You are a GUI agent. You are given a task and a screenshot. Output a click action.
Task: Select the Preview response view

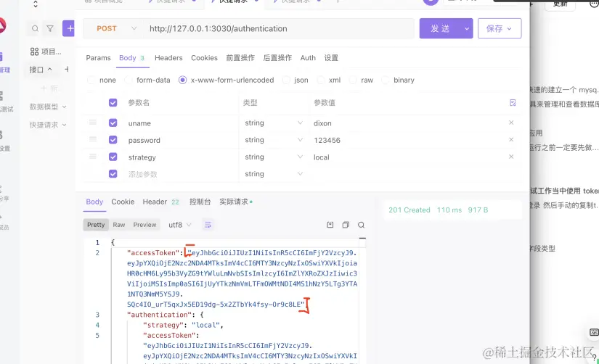coord(144,225)
